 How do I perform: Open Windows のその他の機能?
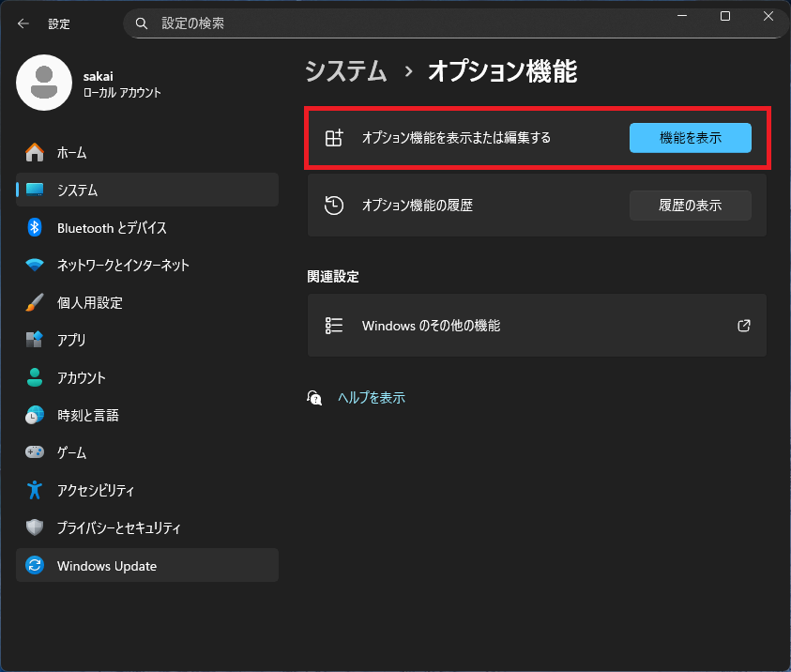pyautogui.click(x=537, y=326)
